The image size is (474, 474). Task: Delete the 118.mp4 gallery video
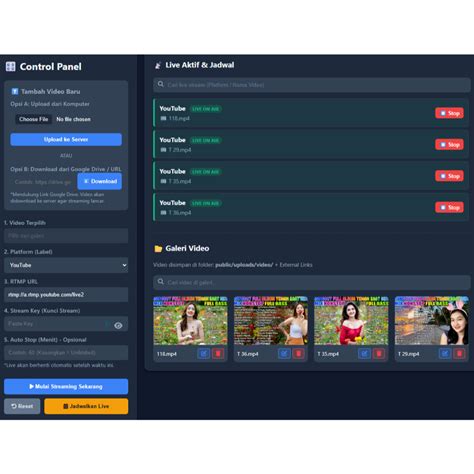pos(218,354)
